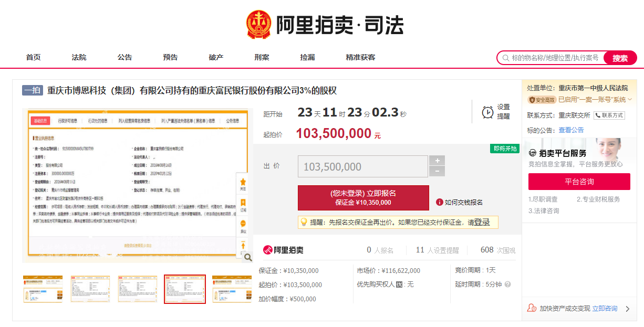This screenshot has width=644, height=327.
Task: Increase bid with the plus stepper
Action: pos(437,161)
